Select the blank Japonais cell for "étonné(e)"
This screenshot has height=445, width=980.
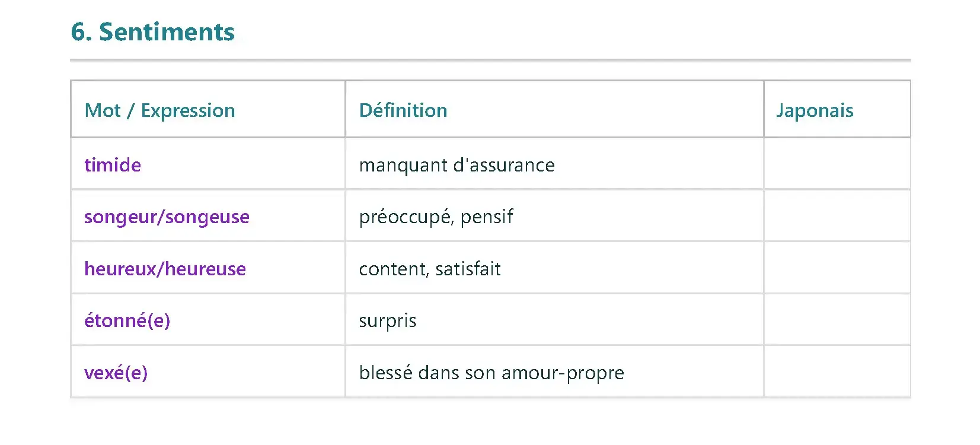(837, 320)
